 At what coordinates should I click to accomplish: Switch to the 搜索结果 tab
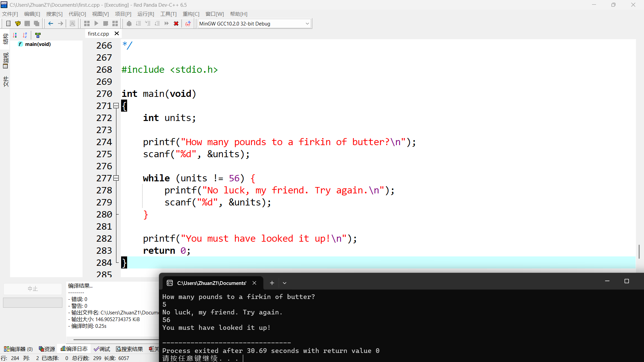[129, 349]
